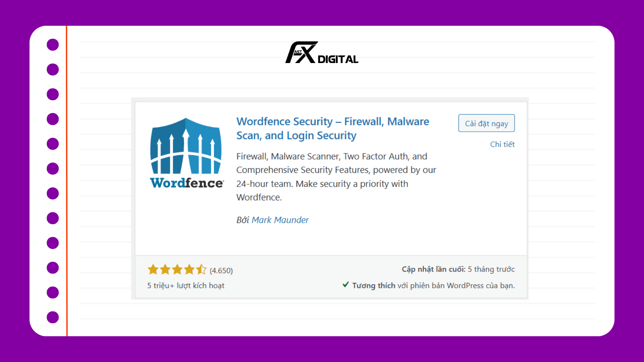Click the plugin description paragraph

pos(336,177)
